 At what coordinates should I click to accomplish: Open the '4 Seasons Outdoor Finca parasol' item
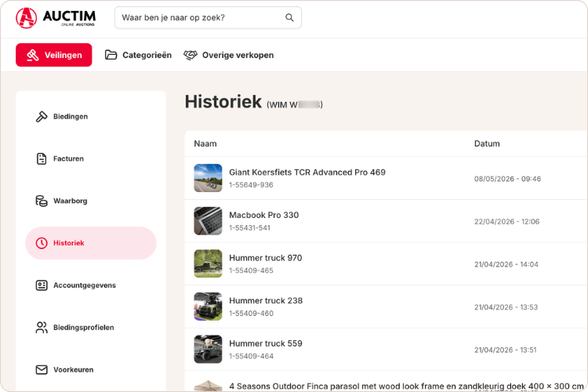point(406,386)
